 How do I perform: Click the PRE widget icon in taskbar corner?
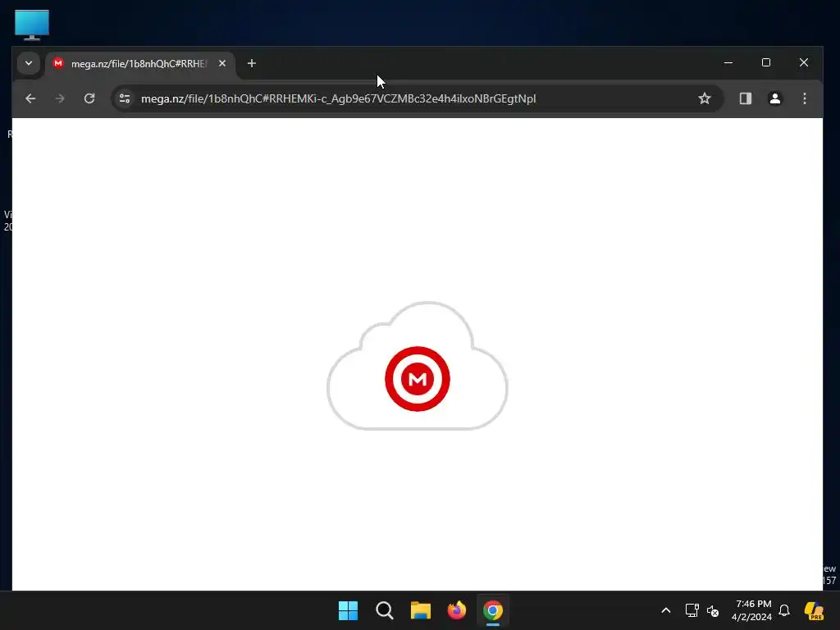click(815, 610)
